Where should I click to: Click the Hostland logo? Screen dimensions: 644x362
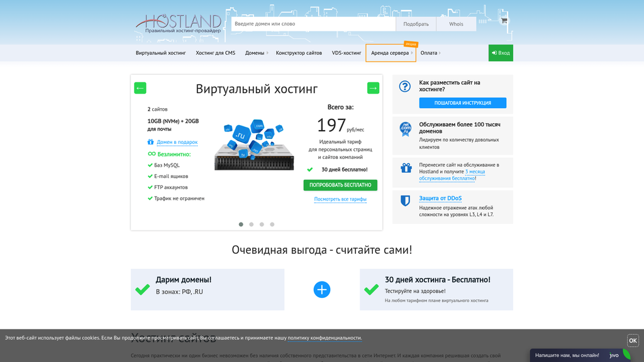point(182,21)
